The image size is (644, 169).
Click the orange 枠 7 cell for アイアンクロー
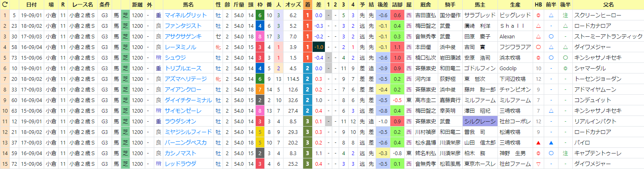click(x=260, y=89)
